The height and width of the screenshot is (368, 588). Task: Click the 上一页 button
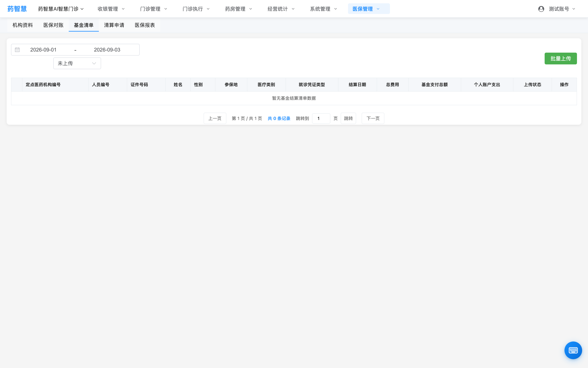[215, 118]
